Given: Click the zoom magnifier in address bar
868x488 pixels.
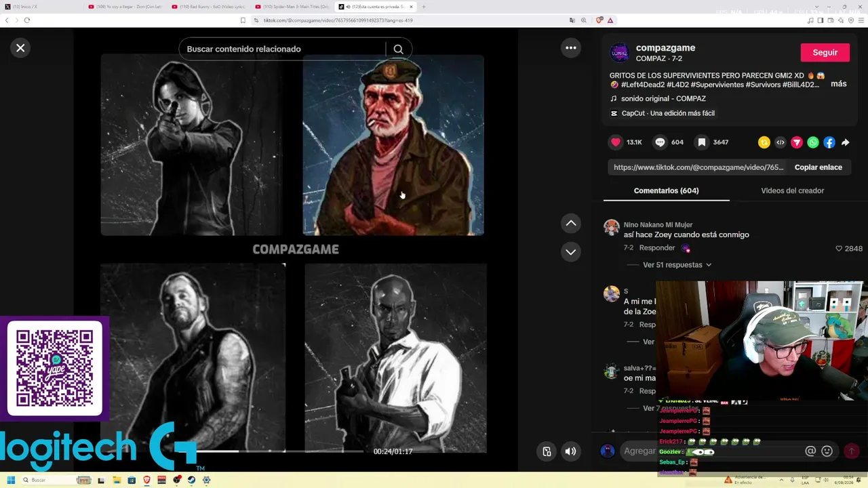Looking at the screenshot, I should (584, 20).
